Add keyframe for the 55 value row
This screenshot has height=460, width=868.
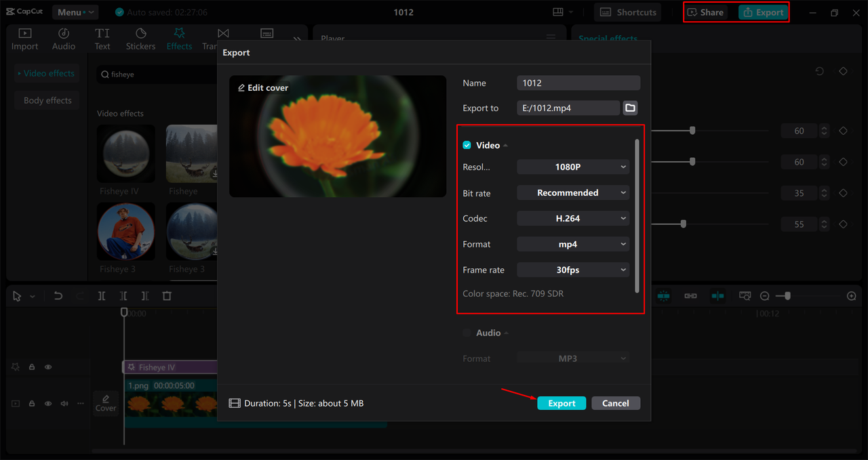[x=843, y=224]
